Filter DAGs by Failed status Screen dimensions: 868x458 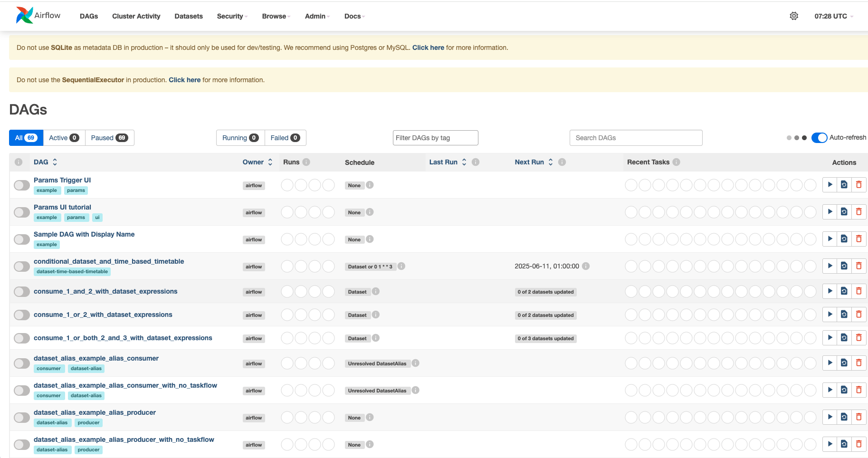[x=285, y=138]
